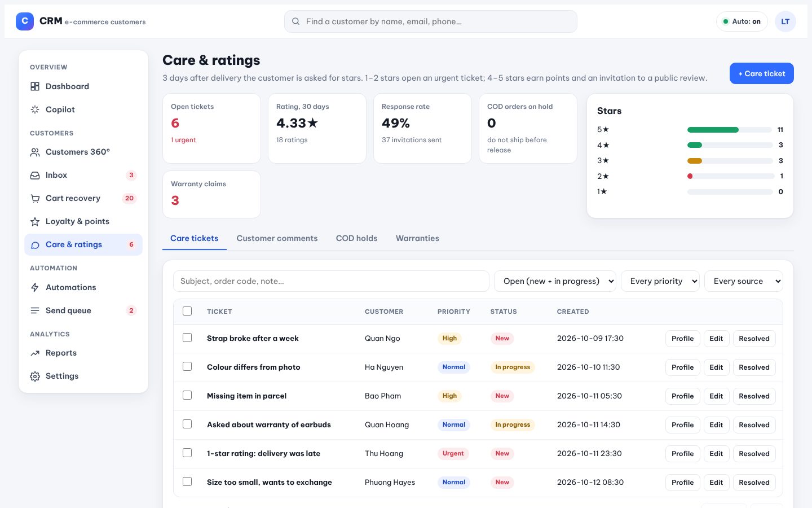
Task: Click the search magnifier icon
Action: pyautogui.click(x=295, y=21)
